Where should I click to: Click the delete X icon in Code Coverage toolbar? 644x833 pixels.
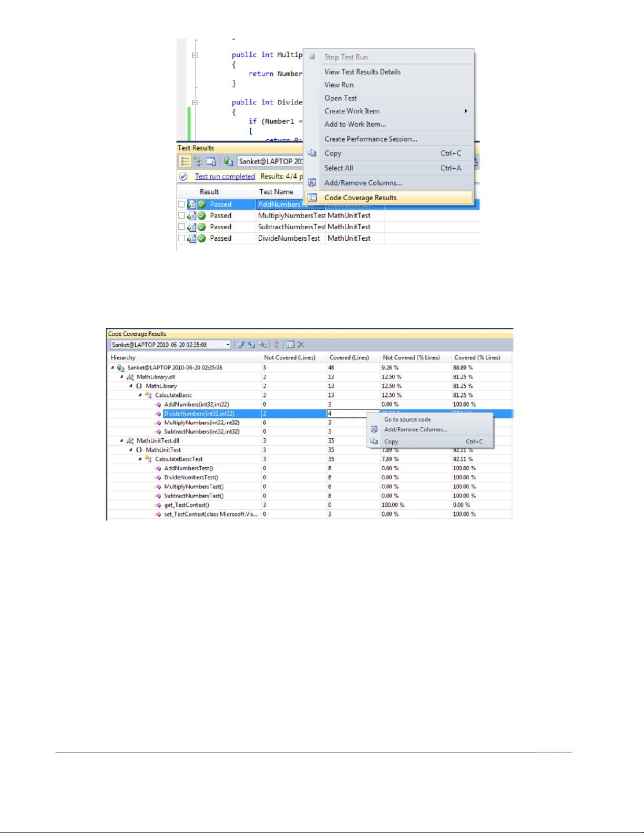click(301, 345)
